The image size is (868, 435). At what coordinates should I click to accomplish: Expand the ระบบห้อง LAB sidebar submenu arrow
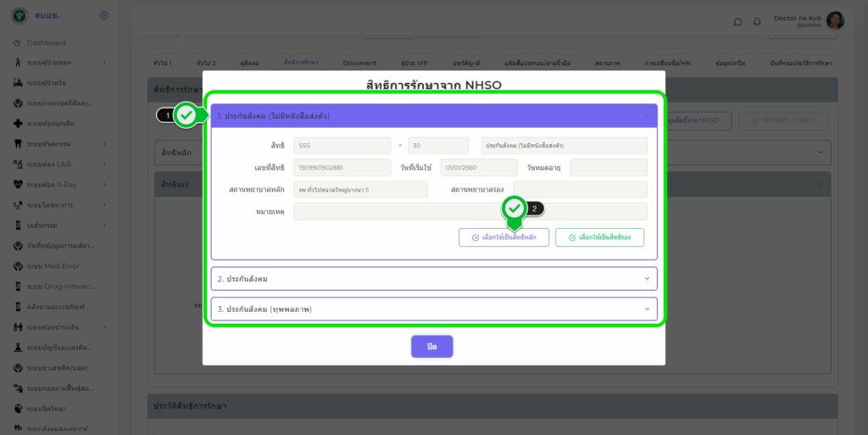click(x=104, y=164)
